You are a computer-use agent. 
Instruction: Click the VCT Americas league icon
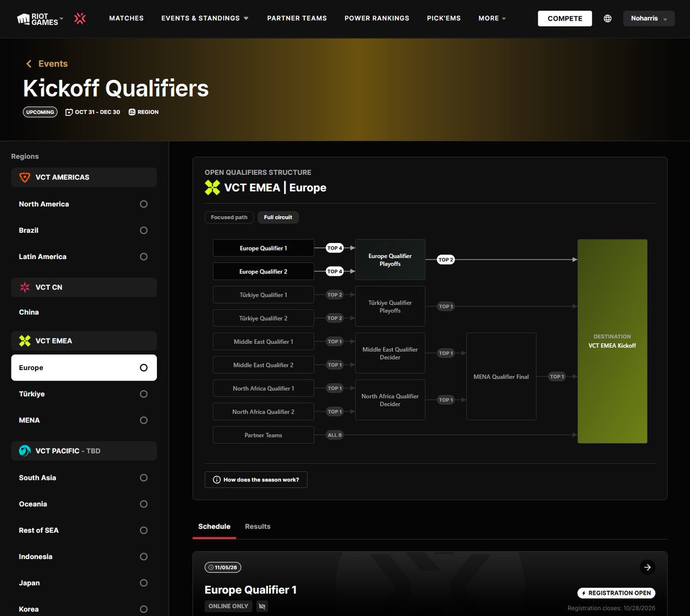coord(25,177)
